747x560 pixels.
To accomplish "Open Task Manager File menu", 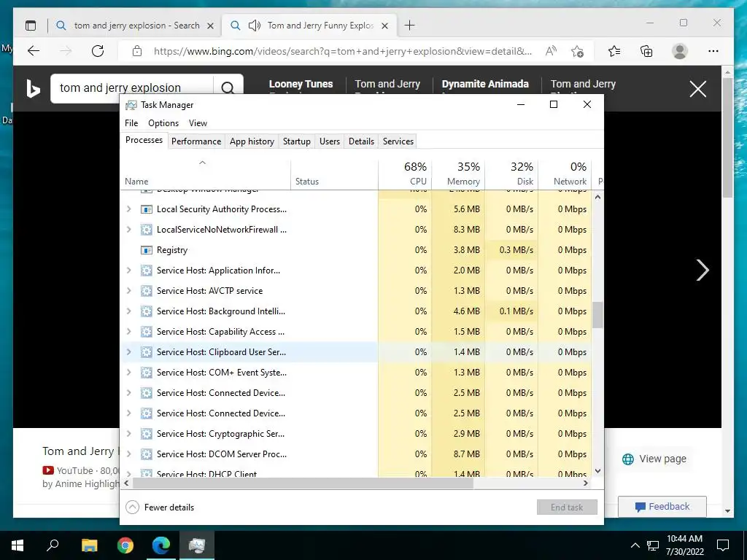I will pyautogui.click(x=131, y=122).
